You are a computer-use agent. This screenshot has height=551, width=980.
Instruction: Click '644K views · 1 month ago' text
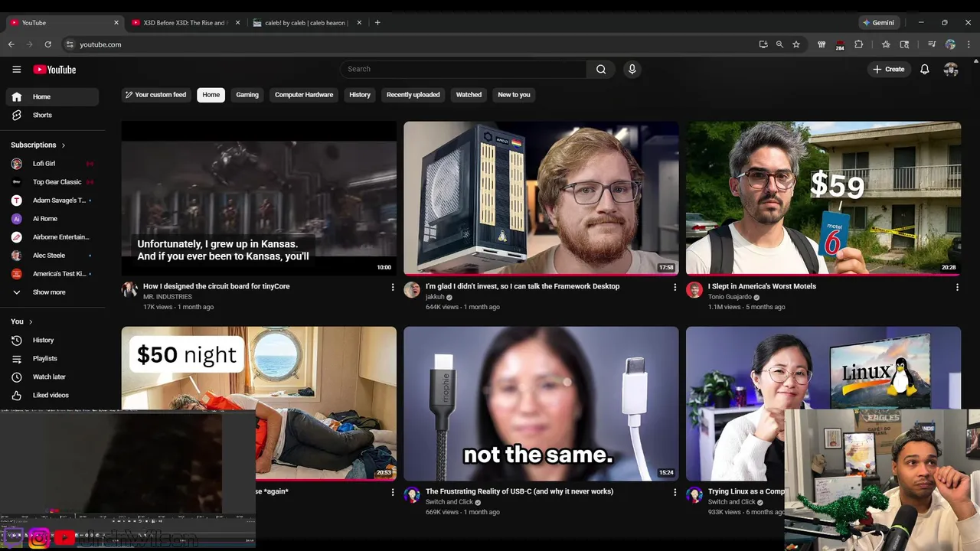tap(462, 307)
